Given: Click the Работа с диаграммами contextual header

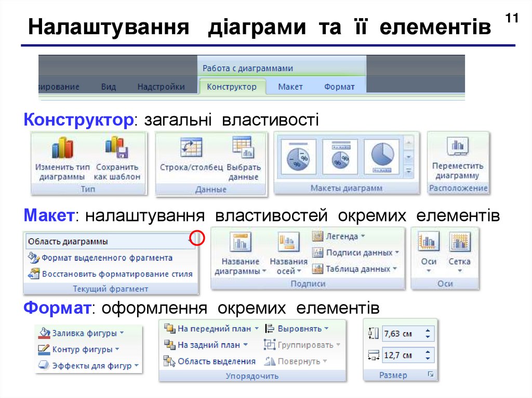Looking at the screenshot, I should pos(248,68).
